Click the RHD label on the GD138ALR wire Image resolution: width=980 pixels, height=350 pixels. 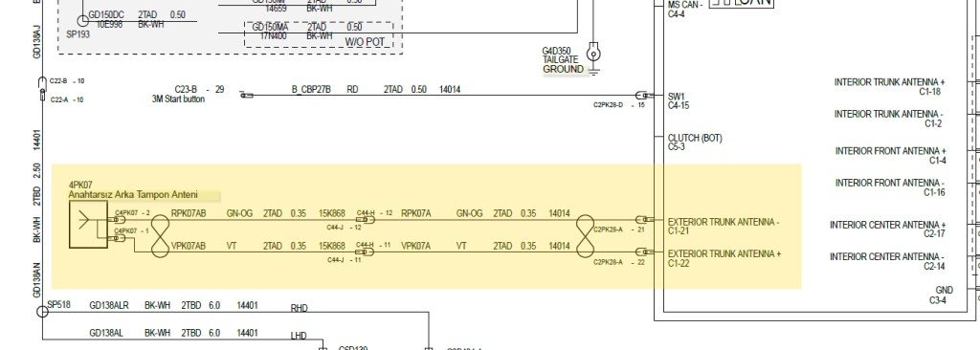(x=300, y=309)
